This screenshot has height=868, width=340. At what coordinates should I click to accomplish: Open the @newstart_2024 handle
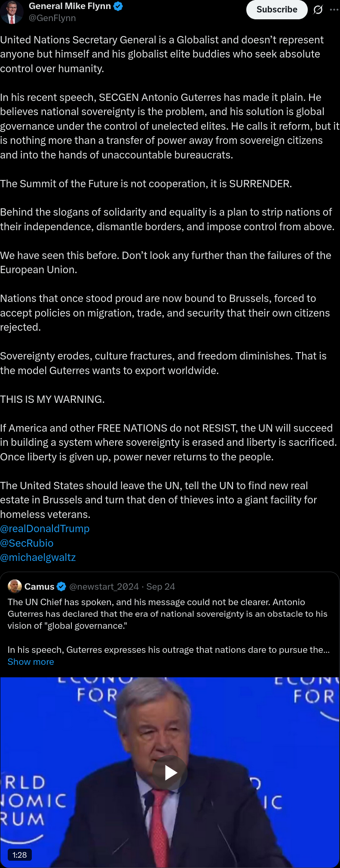[104, 587]
